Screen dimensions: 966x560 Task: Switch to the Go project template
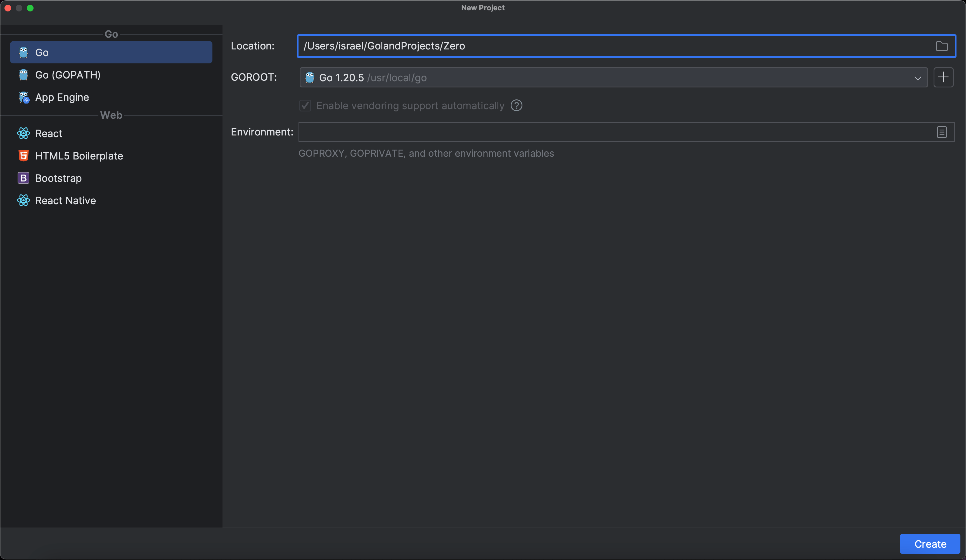pos(42,53)
